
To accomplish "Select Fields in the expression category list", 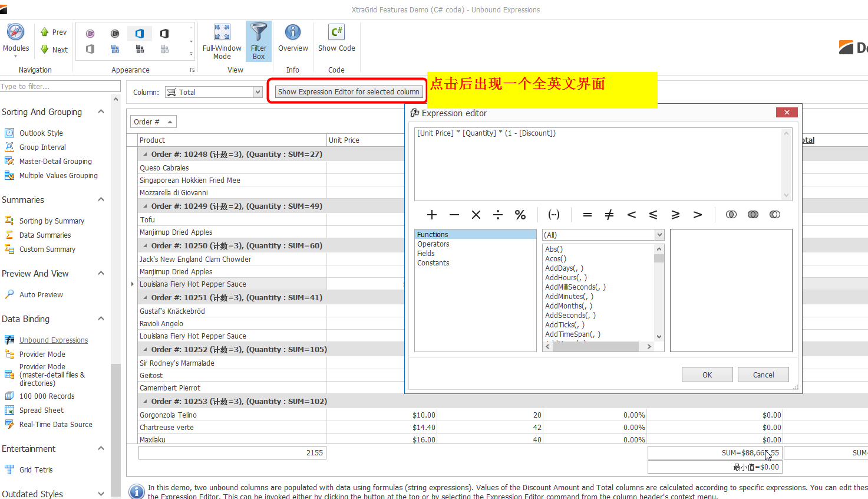I will [426, 254].
